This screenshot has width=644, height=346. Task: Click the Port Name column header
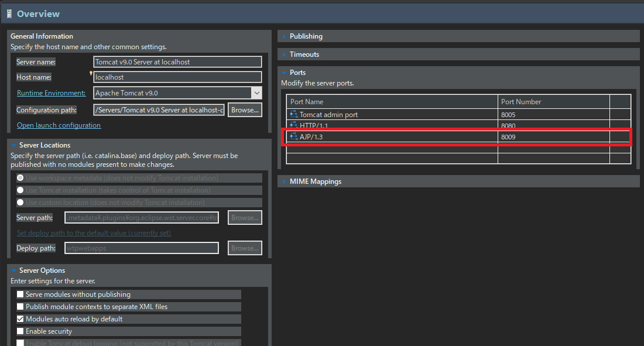tap(392, 101)
